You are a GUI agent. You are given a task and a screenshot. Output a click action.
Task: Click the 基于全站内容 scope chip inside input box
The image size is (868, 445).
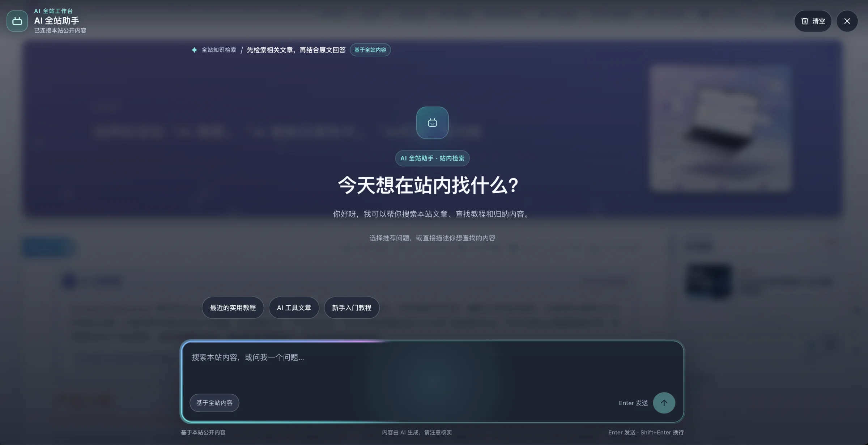(214, 403)
